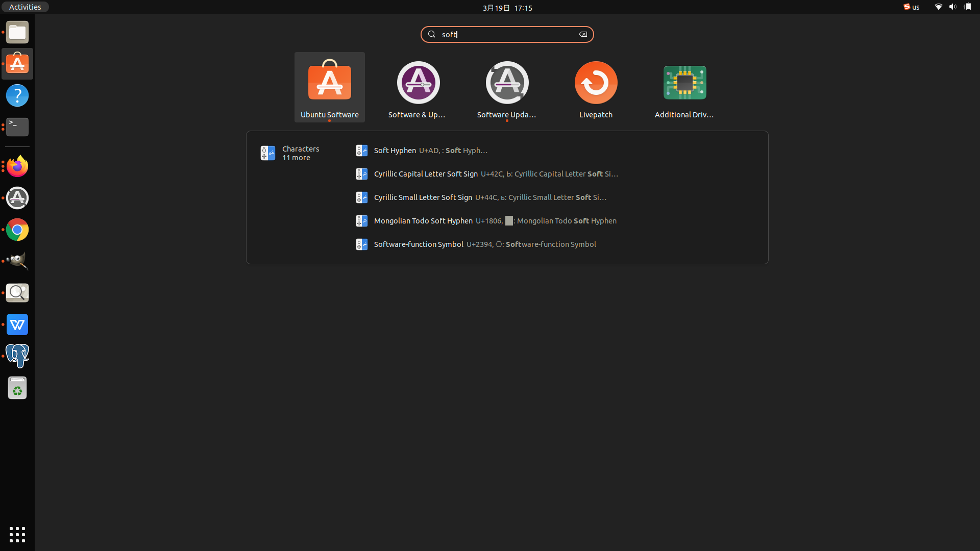Click the Activities button
This screenshot has width=980, height=551.
pyautogui.click(x=25, y=7)
